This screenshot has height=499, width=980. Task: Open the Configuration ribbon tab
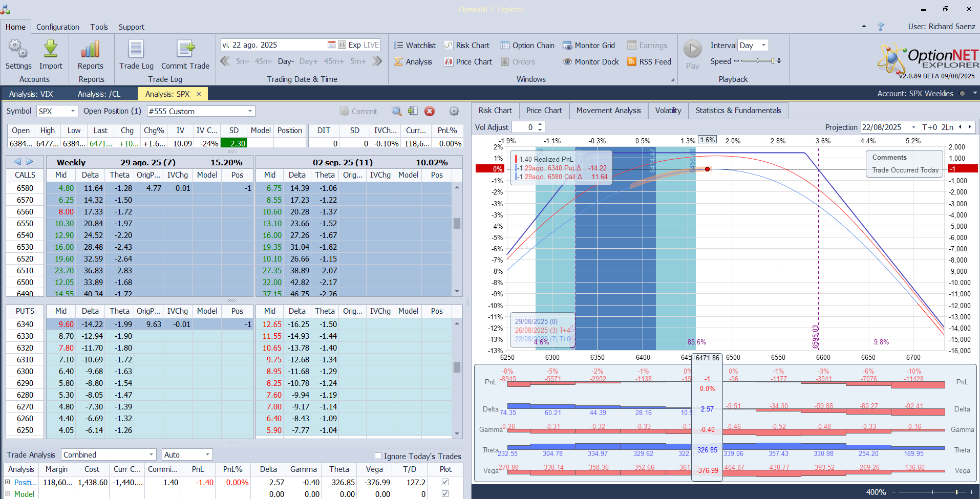[x=58, y=27]
